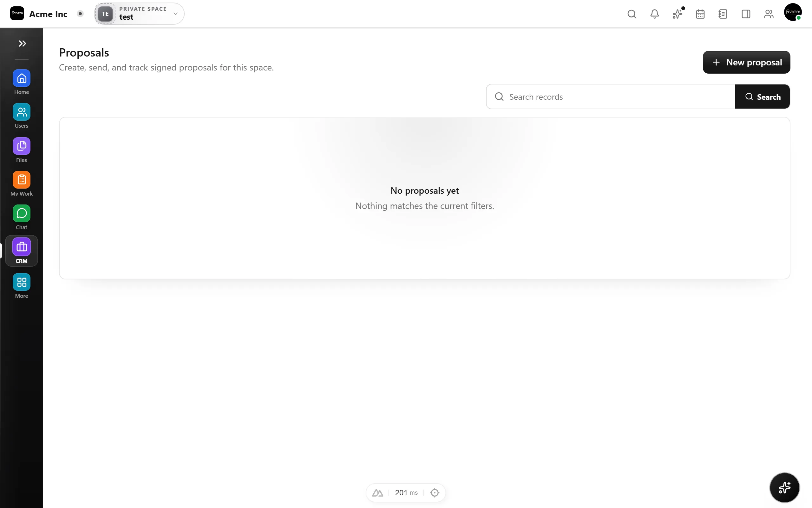Screen dimensions: 812x508
Task: Open AI sparkles icon in header
Action: pos(678,14)
